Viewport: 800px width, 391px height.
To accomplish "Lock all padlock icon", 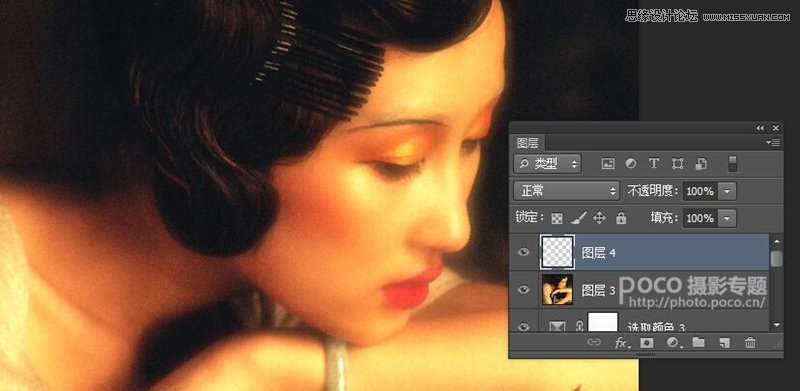I will (621, 218).
